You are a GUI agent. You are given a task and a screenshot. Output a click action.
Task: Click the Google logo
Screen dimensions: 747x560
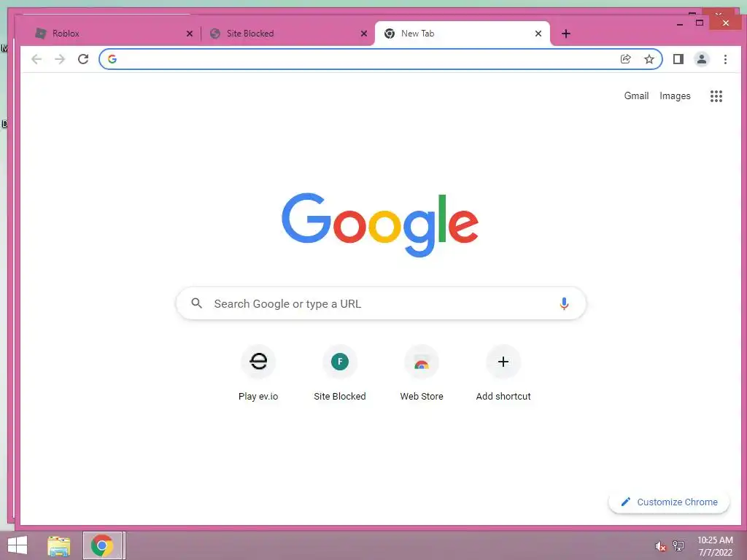379,225
